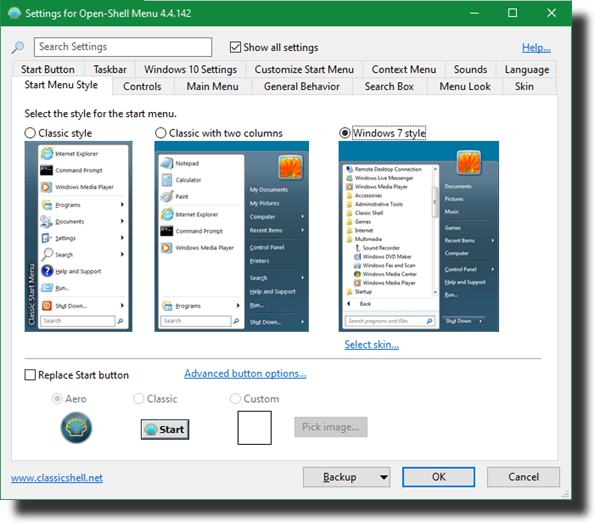Open the www.classicshell.net link
Image resolution: width=595 pixels, height=523 pixels.
pos(57,478)
